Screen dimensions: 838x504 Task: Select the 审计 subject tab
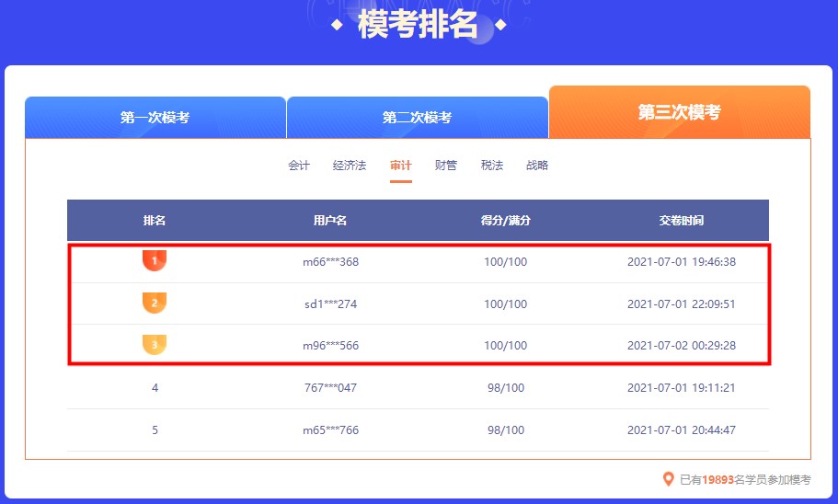tap(401, 166)
